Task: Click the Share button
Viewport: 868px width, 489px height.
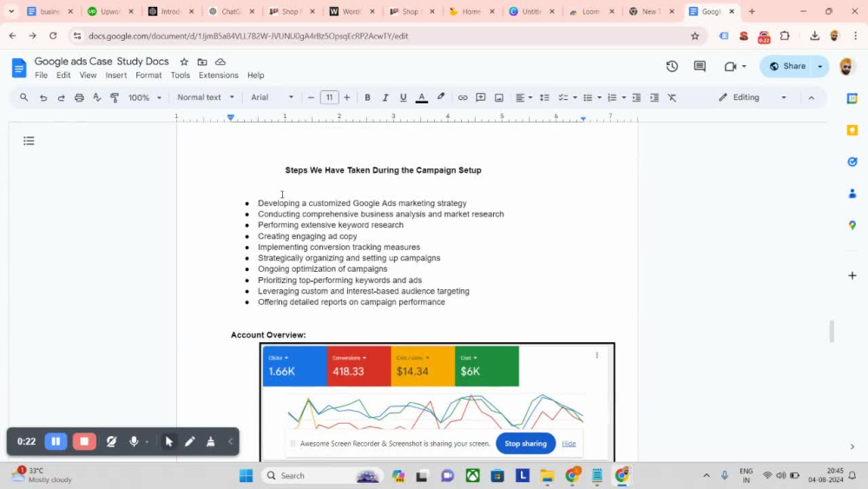Action: 787,67
